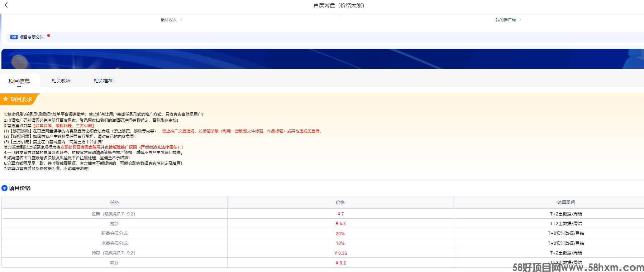Switch to the 相关推荐 tab
Viewport: 644px width, 272px height.
[x=103, y=81]
